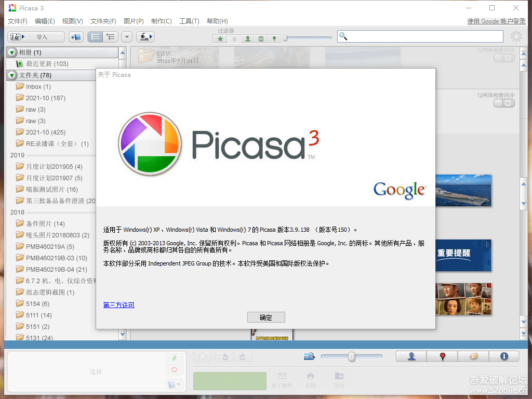The image size is (532, 399).
Task: Select the Inbox (1) folder
Action: point(33,87)
